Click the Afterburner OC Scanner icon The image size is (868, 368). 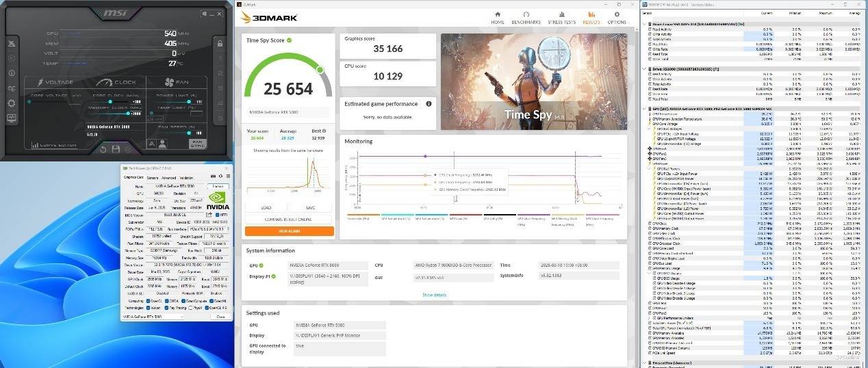pyautogui.click(x=12, y=88)
